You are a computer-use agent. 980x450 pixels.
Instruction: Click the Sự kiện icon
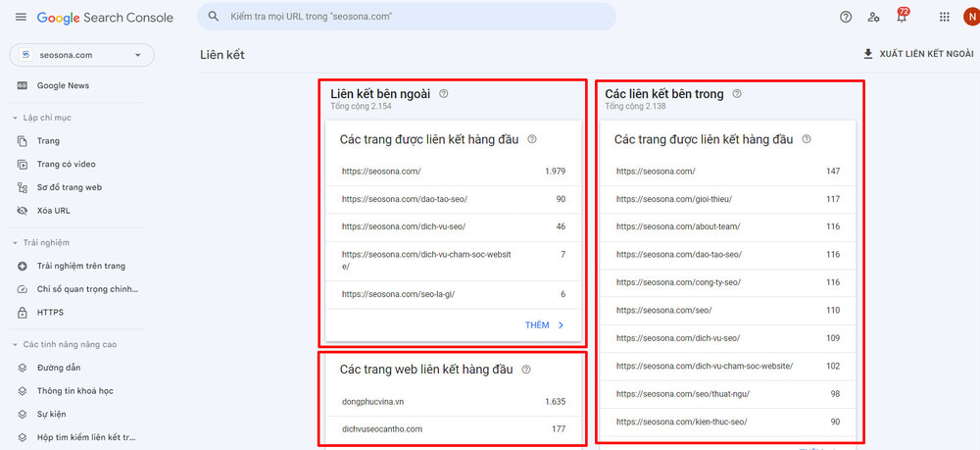point(23,415)
